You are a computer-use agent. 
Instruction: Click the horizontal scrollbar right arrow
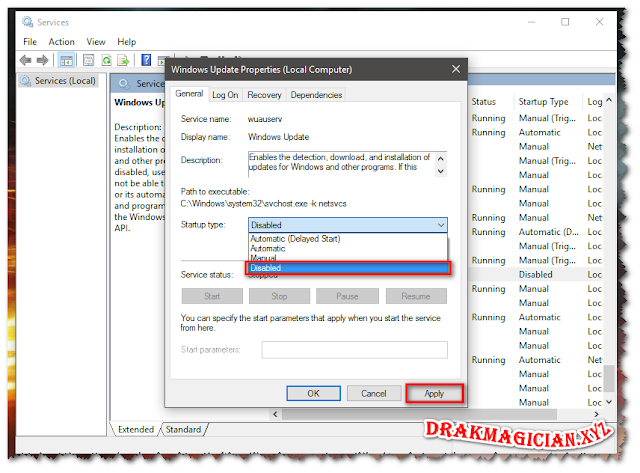[x=596, y=414]
